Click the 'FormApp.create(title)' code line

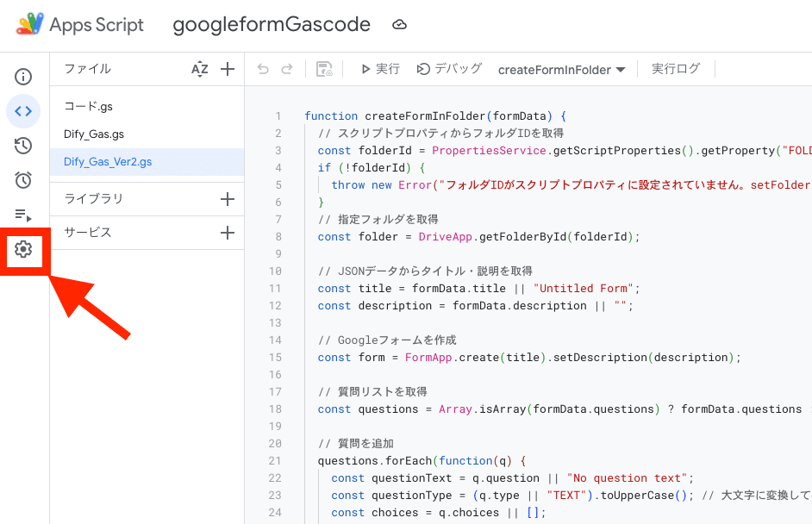coord(529,358)
